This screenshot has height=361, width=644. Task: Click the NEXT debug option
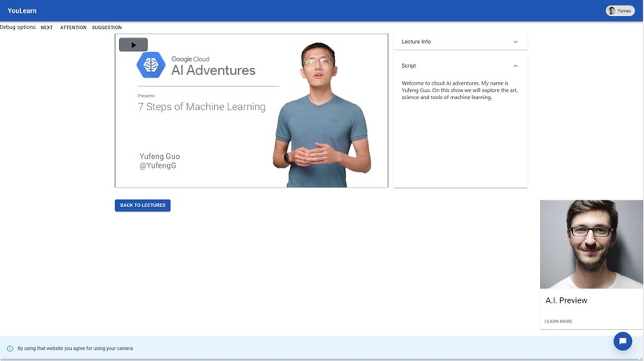pos(46,27)
